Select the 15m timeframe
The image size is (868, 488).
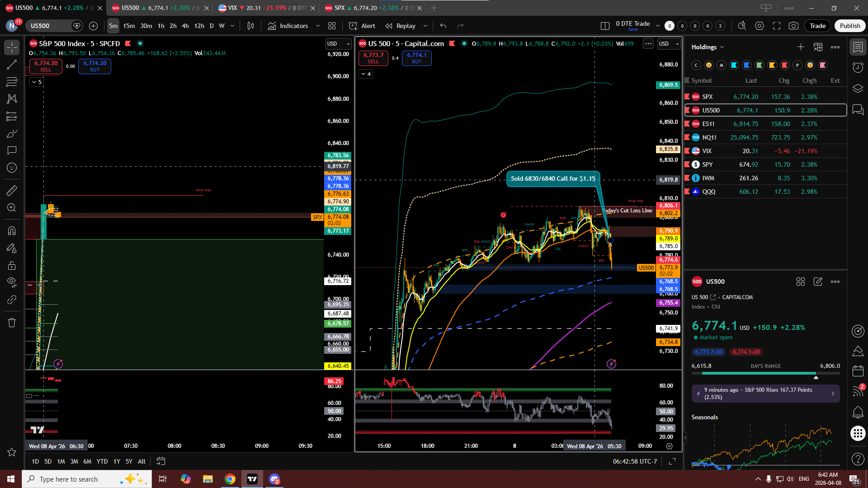(129, 26)
